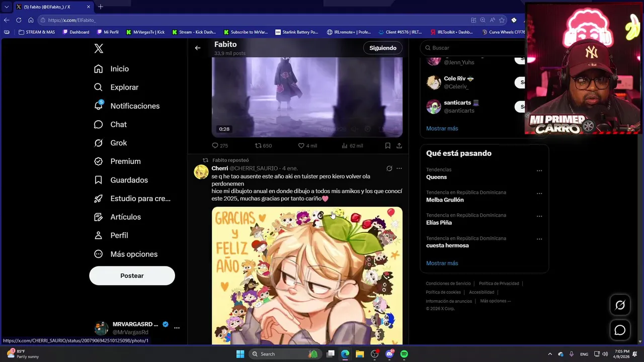The height and width of the screenshot is (362, 644).
Task: Show hidden tray icons chevron
Action: pyautogui.click(x=549, y=354)
